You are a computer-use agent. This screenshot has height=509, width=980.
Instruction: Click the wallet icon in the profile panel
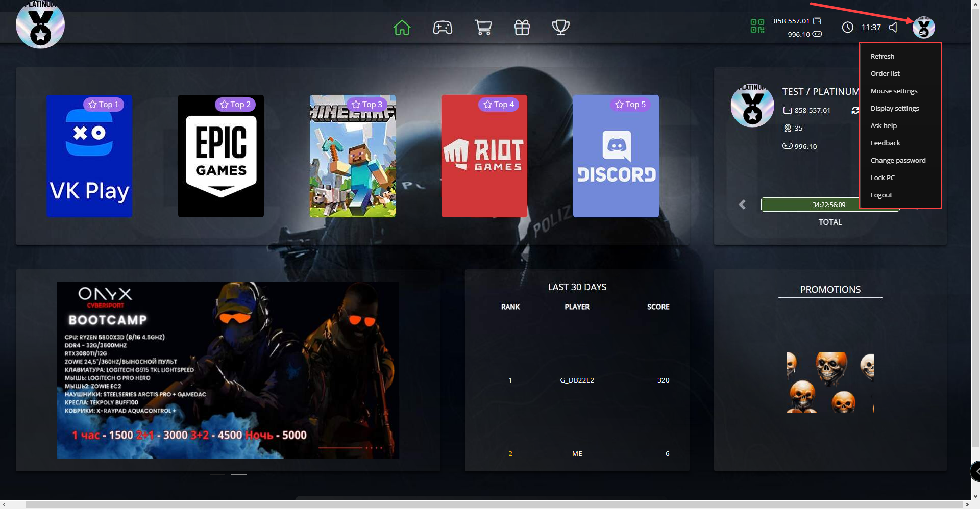[788, 110]
